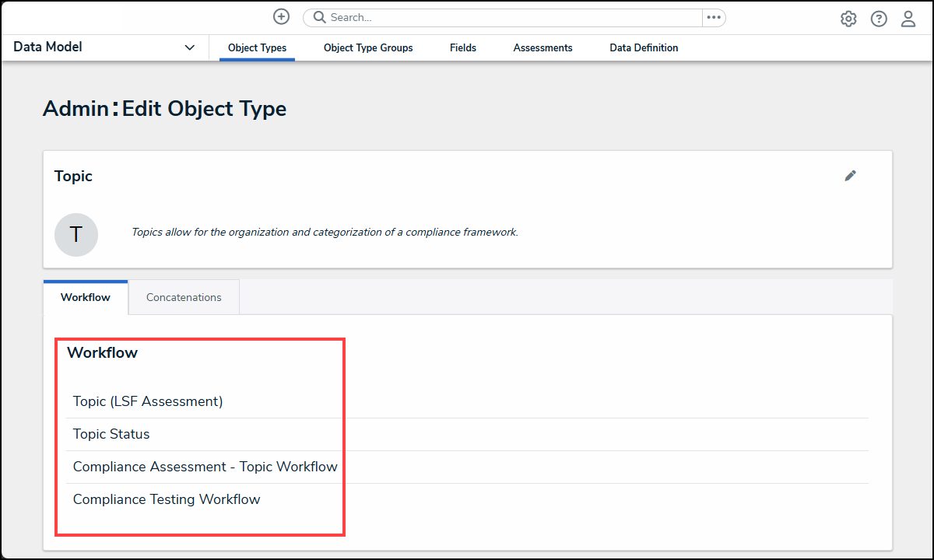Switch to the Object Types tab
Screen dimensions: 934x560
(257, 48)
